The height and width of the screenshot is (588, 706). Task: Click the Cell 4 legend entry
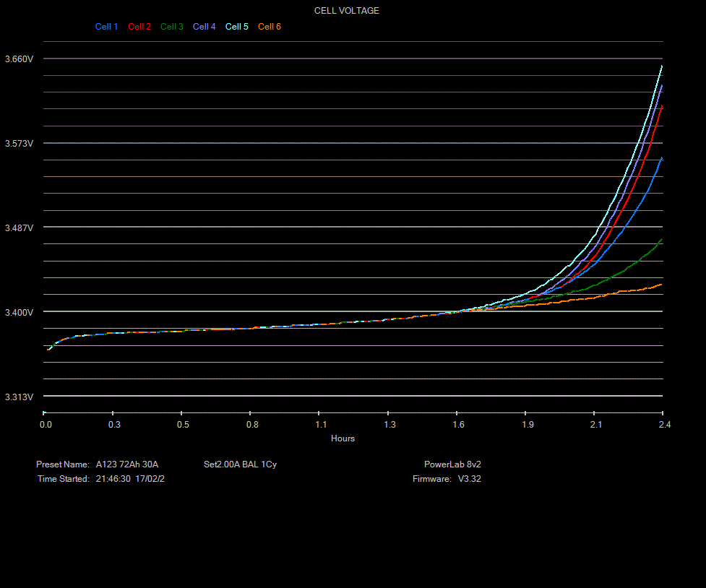click(205, 27)
